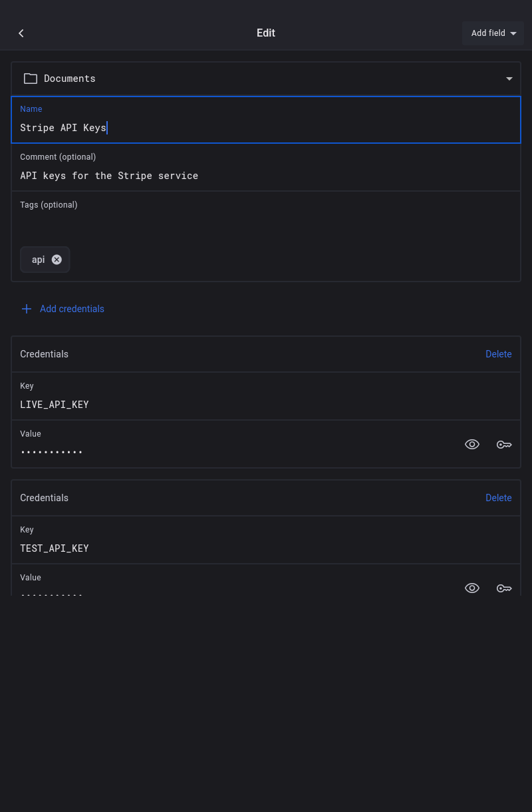Generate password for TEST_API_KEY value
The image size is (532, 812).
click(x=504, y=588)
